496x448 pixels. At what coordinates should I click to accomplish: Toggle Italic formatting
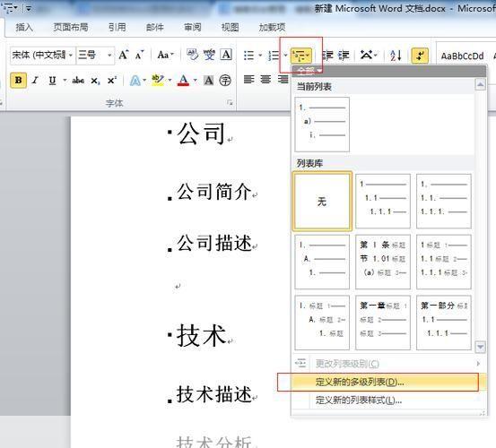[35, 81]
